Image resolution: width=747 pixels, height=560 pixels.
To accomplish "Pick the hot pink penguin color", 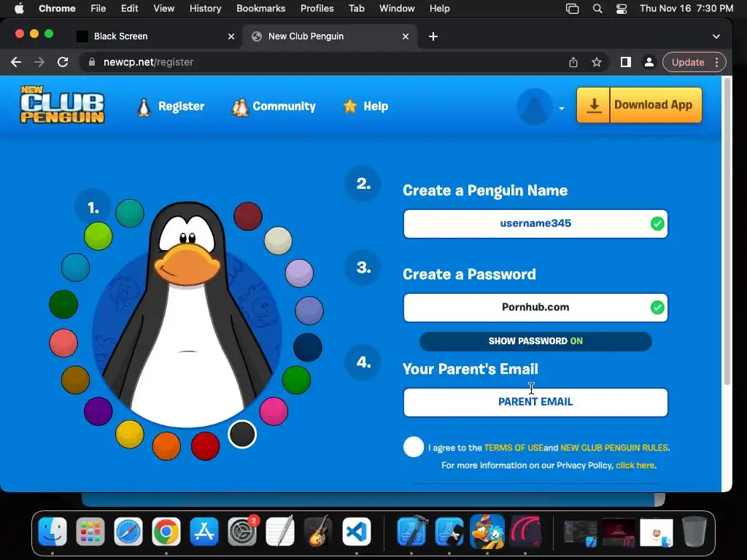I will point(274,411).
